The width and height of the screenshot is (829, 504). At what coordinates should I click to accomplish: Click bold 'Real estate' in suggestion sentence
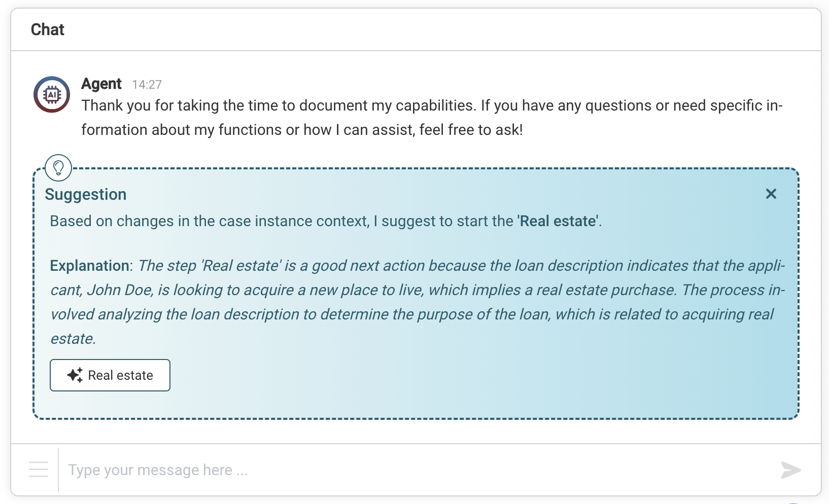tap(558, 221)
